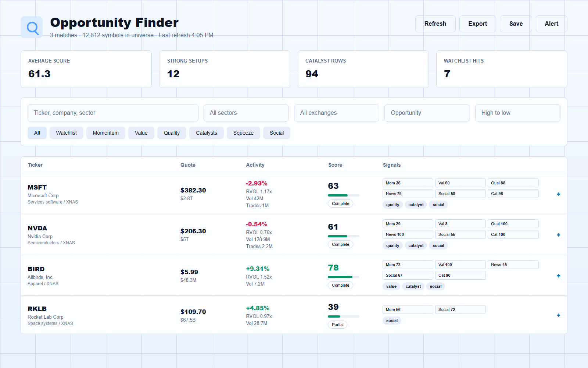The height and width of the screenshot is (368, 588).
Task: Click the Val 8 signal box
Action: pyautogui.click(x=460, y=224)
